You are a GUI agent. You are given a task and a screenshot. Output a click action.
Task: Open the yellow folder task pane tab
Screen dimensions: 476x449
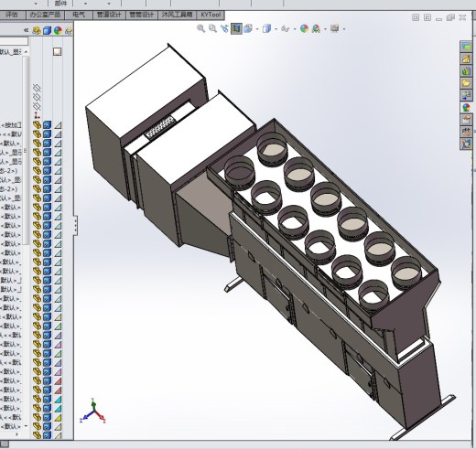(466, 83)
